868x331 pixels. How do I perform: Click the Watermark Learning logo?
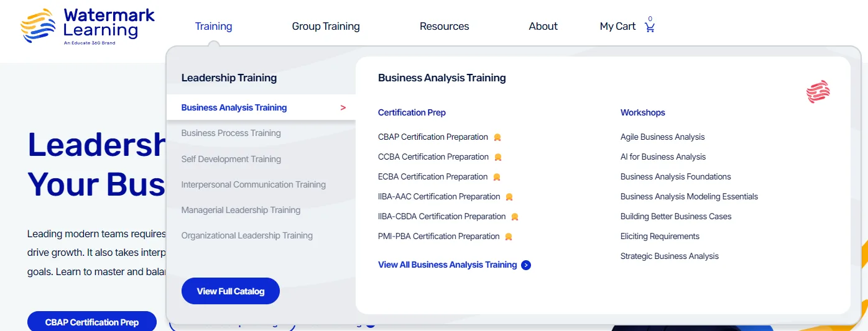[x=88, y=26]
